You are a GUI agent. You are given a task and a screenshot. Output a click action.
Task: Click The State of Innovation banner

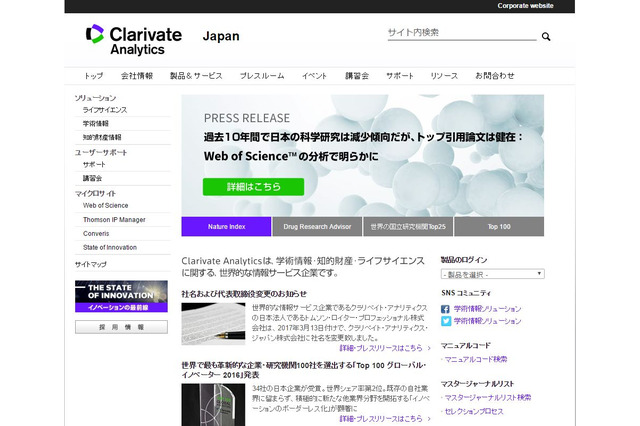pos(121,296)
